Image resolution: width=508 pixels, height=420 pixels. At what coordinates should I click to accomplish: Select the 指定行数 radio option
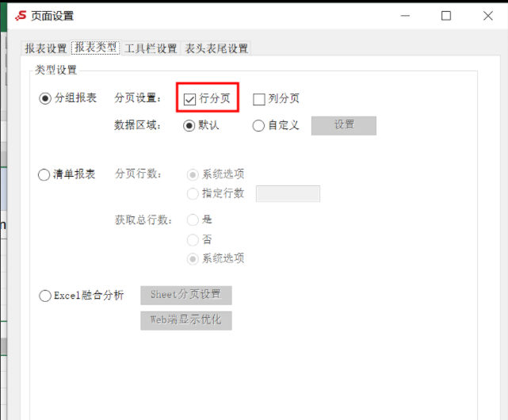(x=193, y=194)
